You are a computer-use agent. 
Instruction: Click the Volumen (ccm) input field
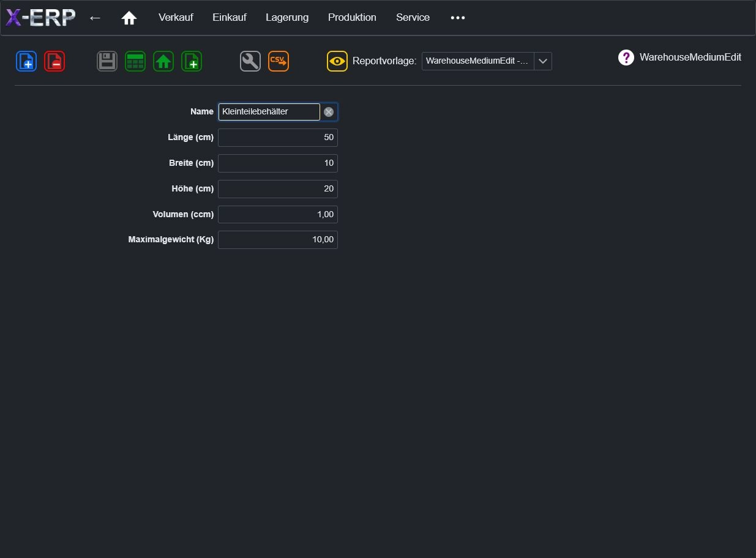click(x=278, y=215)
